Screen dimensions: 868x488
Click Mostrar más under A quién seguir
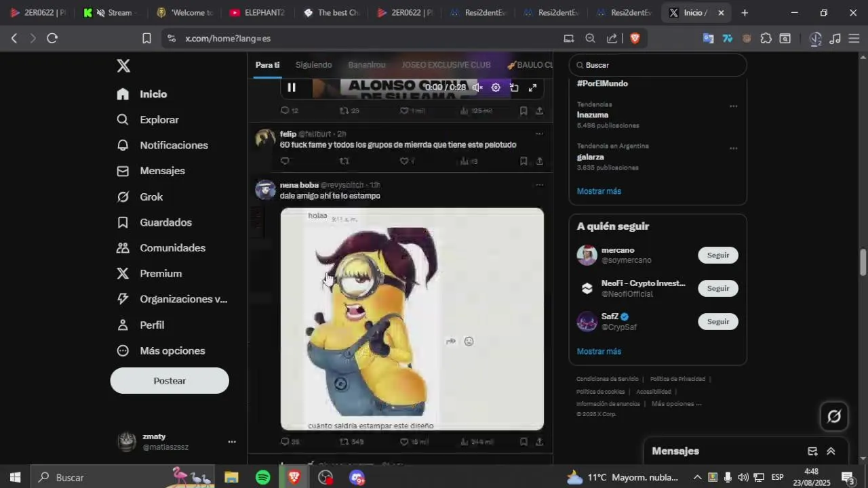pyautogui.click(x=599, y=352)
